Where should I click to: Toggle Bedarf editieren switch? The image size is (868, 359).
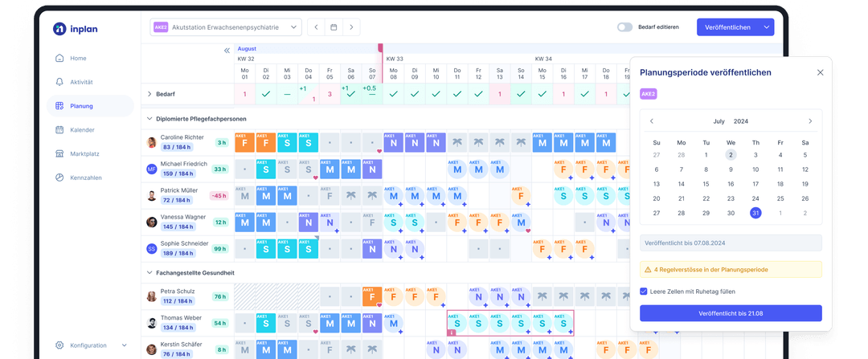pos(624,27)
